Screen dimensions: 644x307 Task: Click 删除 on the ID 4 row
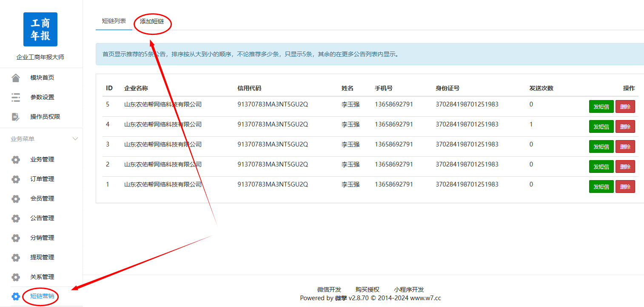click(x=625, y=126)
